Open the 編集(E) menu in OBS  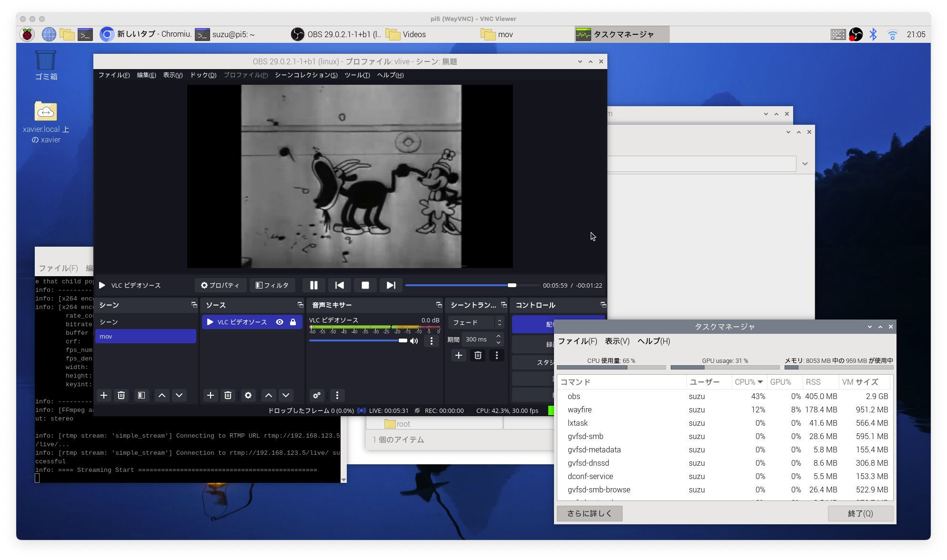146,75
